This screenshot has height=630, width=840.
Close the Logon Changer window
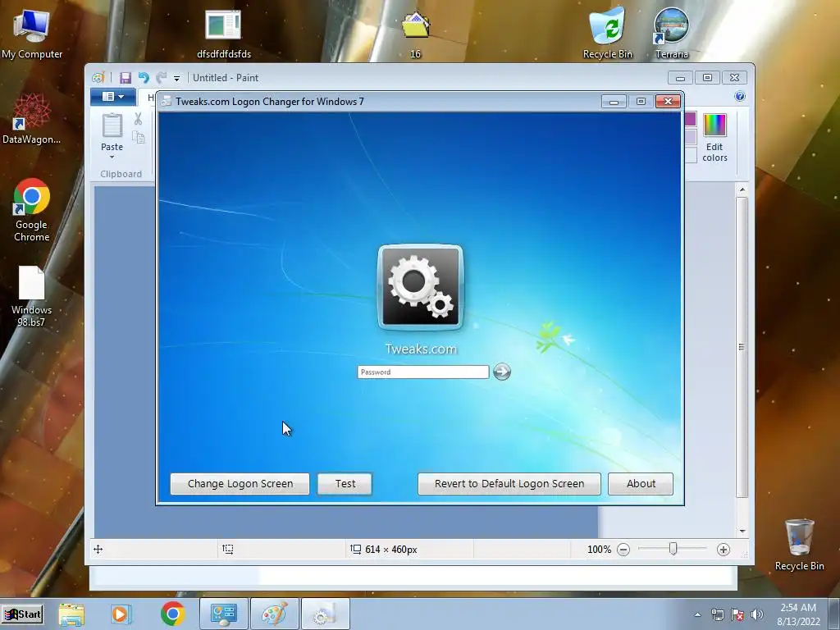click(668, 101)
